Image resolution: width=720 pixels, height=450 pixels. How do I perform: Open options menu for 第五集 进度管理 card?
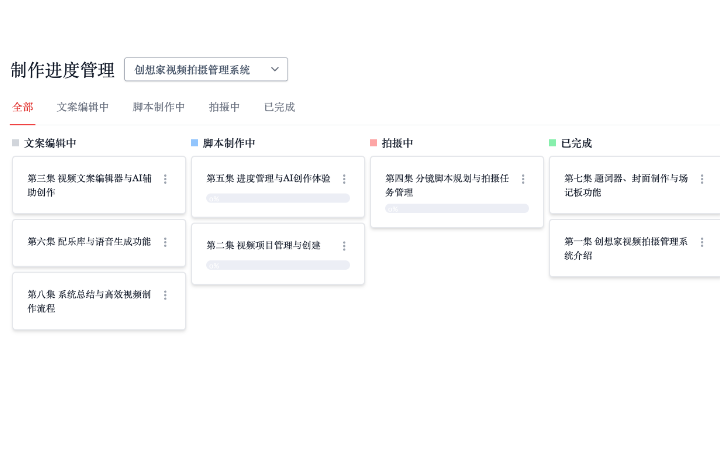pyautogui.click(x=344, y=179)
